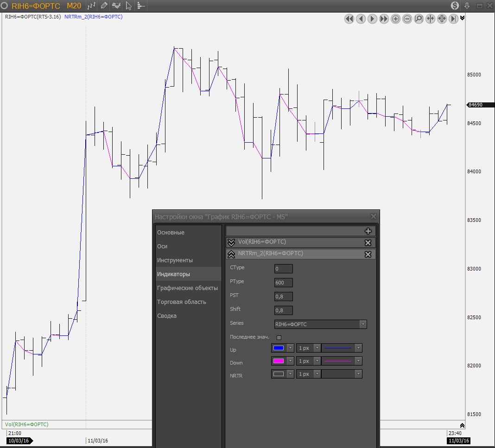Click the M20 timeframe label
Viewport: 495px width, 448px height.
tap(74, 6)
